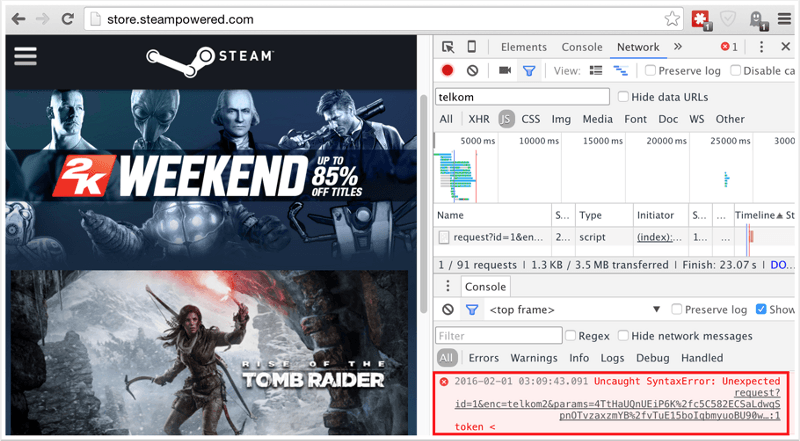Enable the Regex checkbox

[570, 335]
